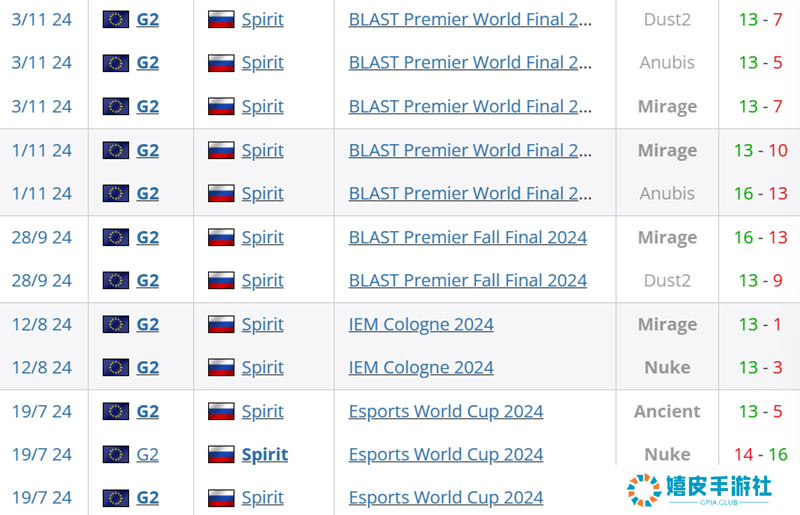This screenshot has width=800, height=515.
Task: Click the Russian flag in the Nuke 13-3 row
Action: click(x=221, y=367)
